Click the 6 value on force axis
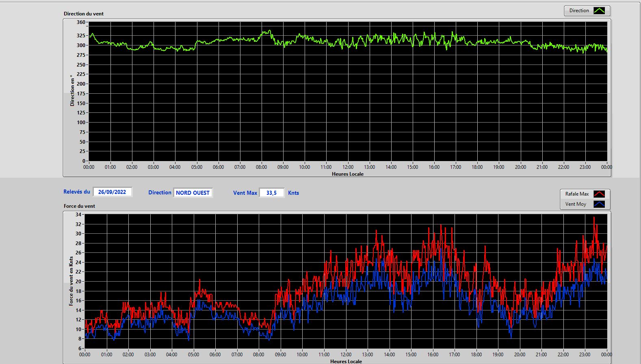This screenshot has height=364, width=641. pos(80,348)
